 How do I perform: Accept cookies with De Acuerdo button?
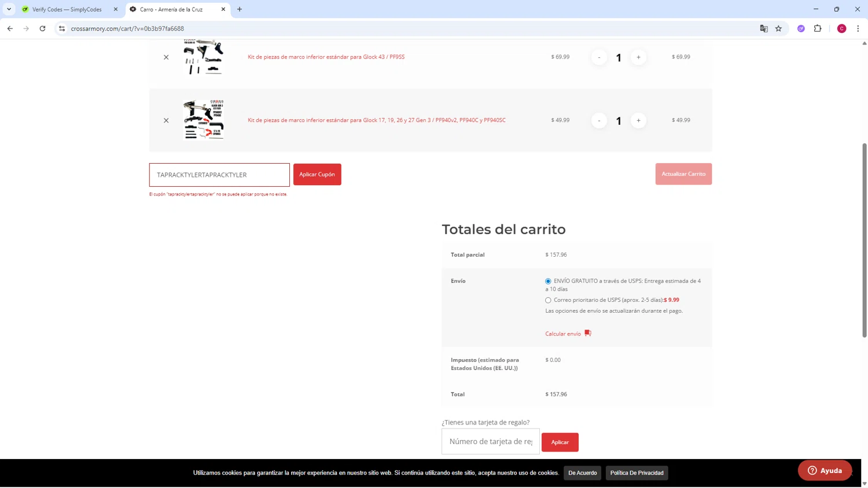pos(582,473)
